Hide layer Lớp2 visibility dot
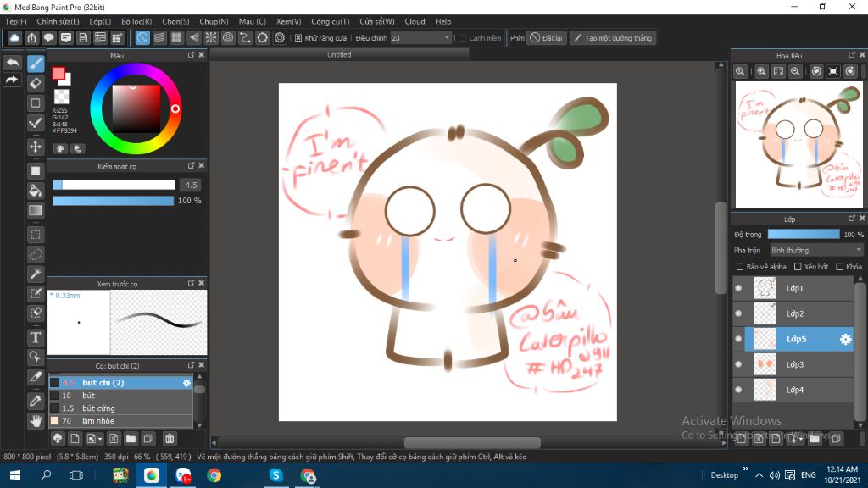 738,313
